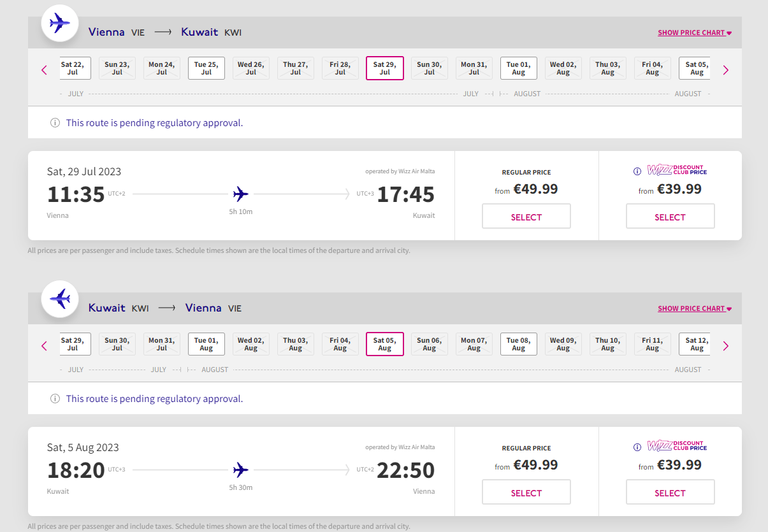Choose Wed 02 Aug in return date strip
Viewport: 768px width, 532px height.
pyautogui.click(x=251, y=344)
